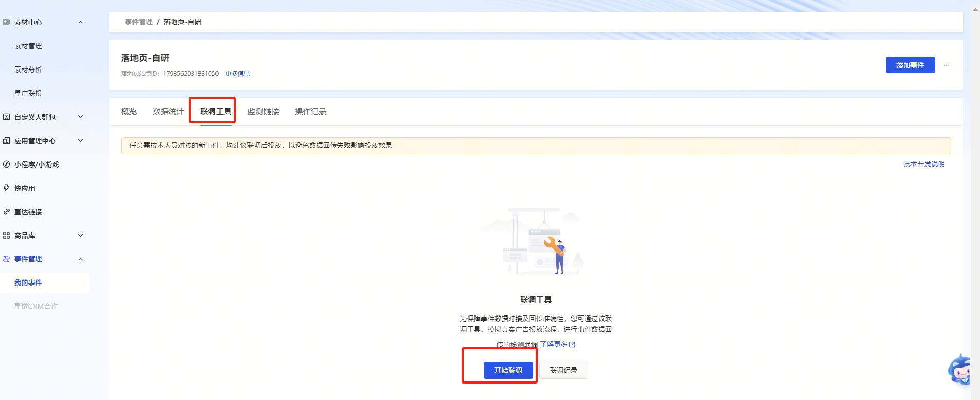Open the 操作记录 tab
This screenshot has width=980, height=400.
coord(310,112)
